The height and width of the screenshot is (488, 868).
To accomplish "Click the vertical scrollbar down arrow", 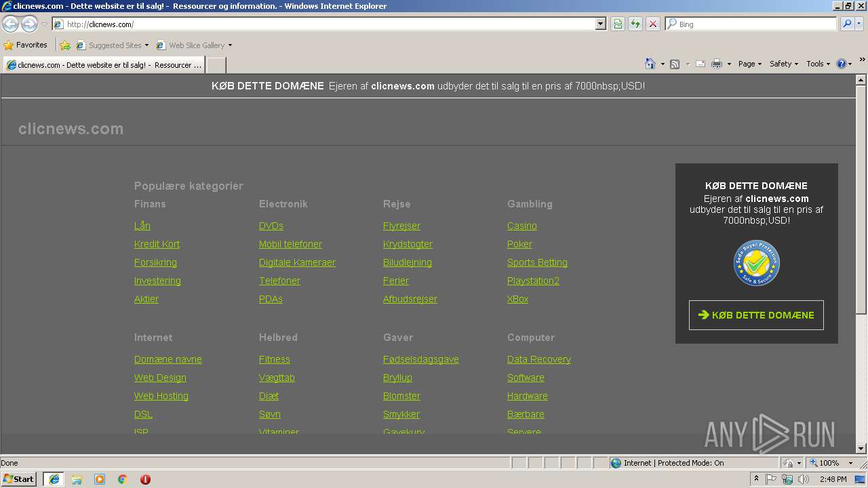I will click(861, 448).
